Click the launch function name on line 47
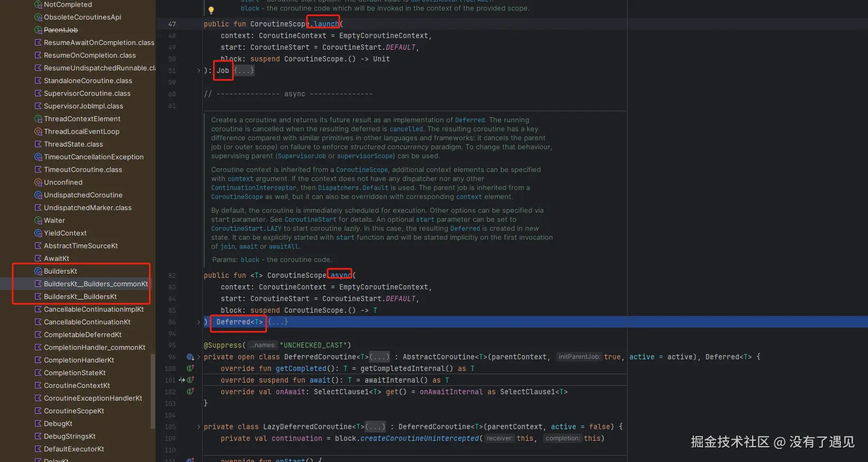 326,24
